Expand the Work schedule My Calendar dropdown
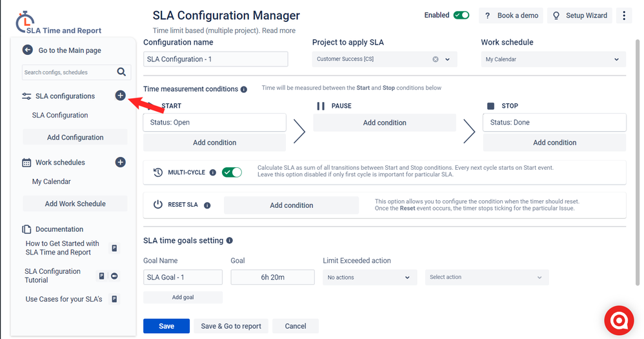644x339 pixels. pos(553,59)
